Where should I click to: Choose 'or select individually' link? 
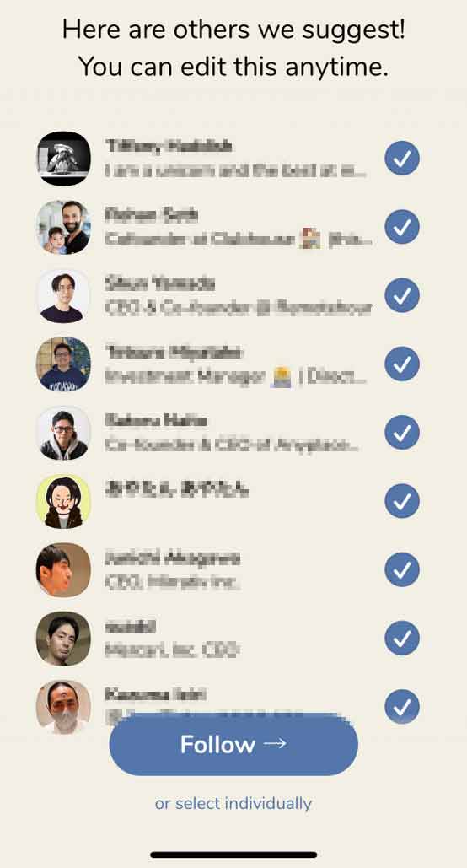(233, 803)
